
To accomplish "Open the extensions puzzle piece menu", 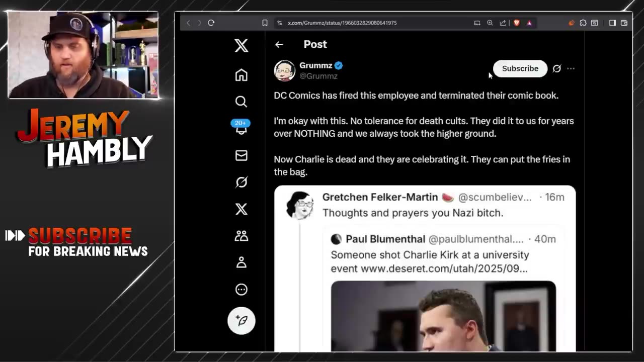I will point(583,23).
